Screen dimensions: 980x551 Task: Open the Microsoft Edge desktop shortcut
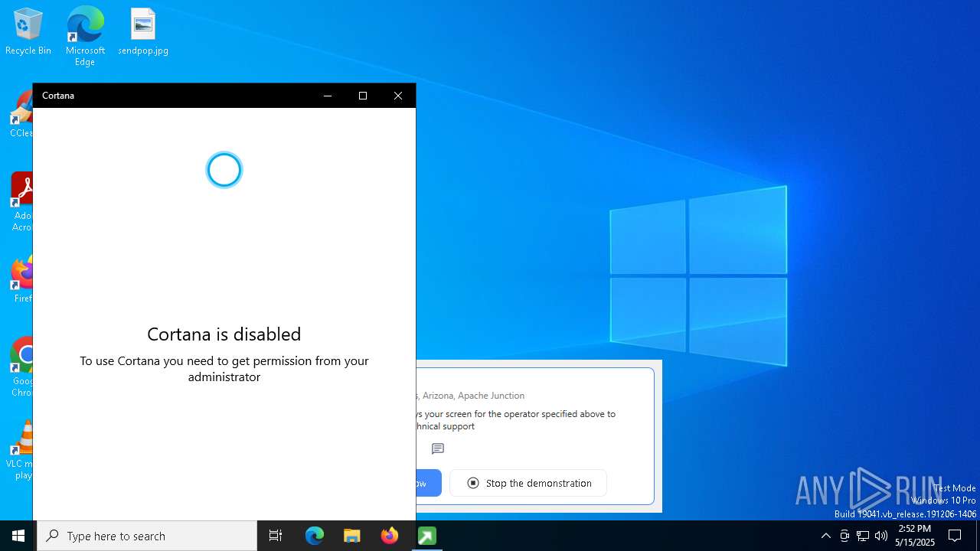85,36
